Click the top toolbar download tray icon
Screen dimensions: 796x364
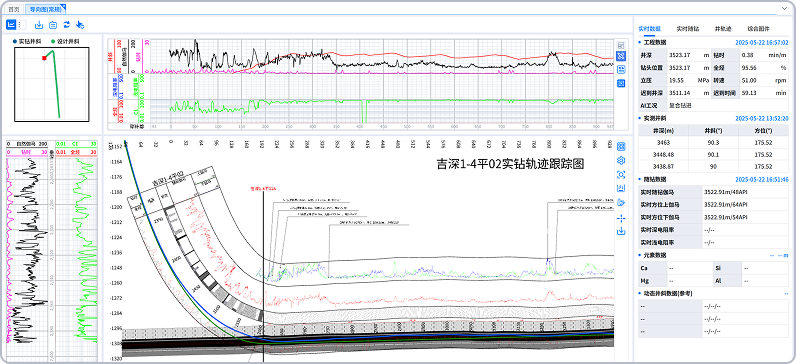point(39,25)
